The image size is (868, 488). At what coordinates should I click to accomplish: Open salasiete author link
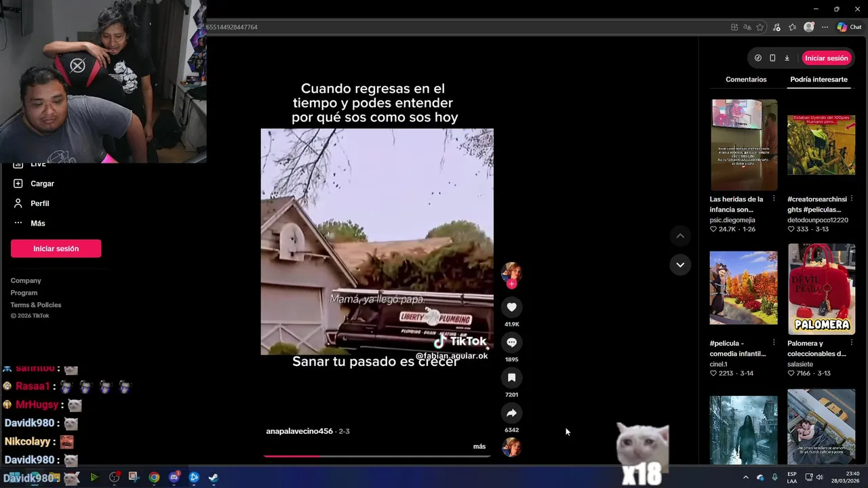tap(800, 364)
